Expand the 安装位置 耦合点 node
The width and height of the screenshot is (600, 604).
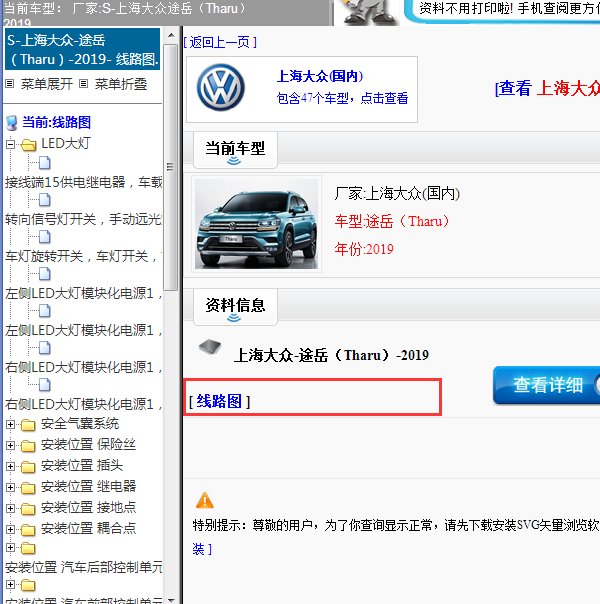tap(10, 530)
